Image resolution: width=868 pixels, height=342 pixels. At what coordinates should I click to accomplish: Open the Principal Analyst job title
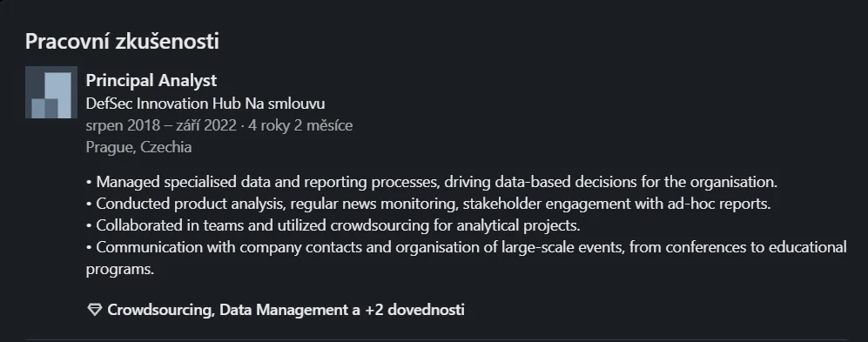tap(151, 81)
